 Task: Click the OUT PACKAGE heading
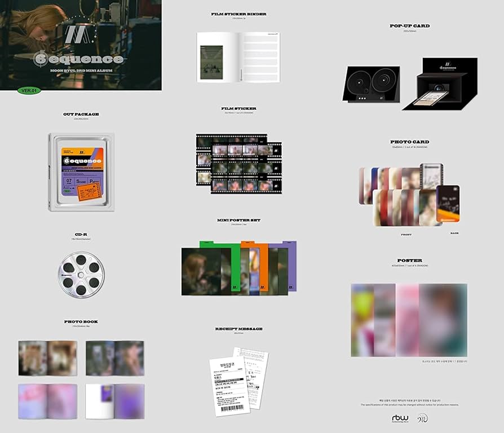tap(81, 114)
